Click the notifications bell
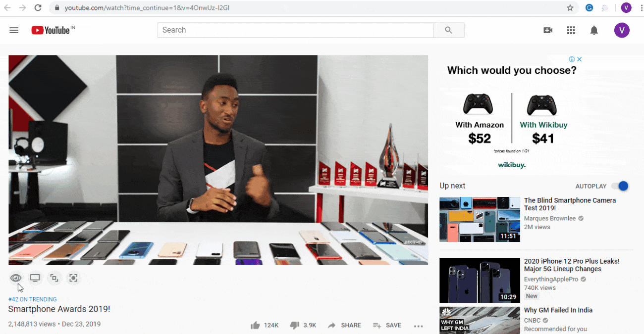Screen dimensions: 644x334 (x=594, y=30)
